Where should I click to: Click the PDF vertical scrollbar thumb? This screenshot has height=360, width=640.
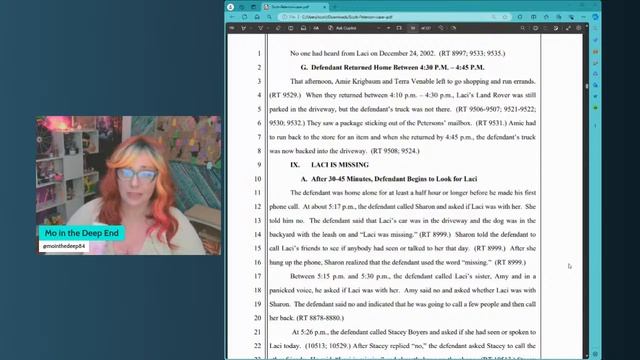pos(587,86)
